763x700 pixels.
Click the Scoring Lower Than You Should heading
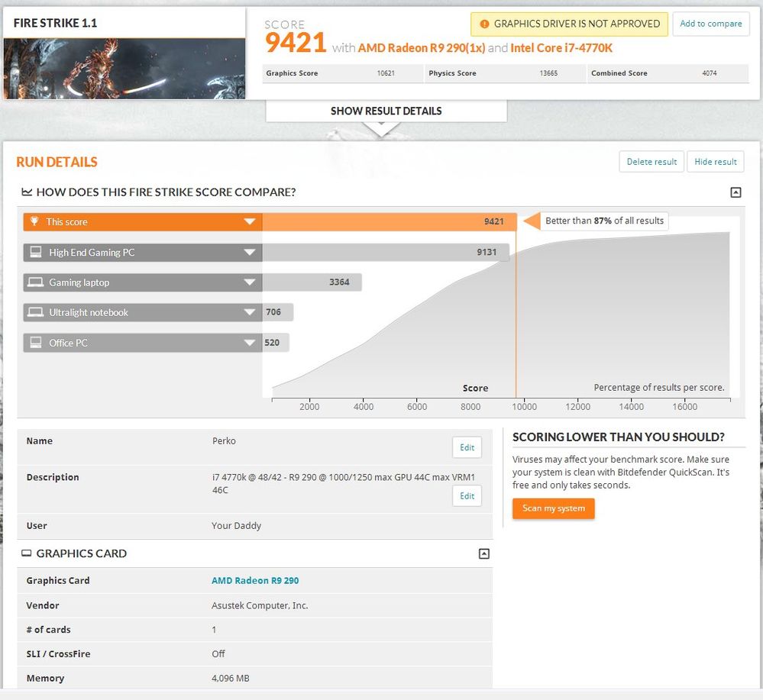coord(619,437)
